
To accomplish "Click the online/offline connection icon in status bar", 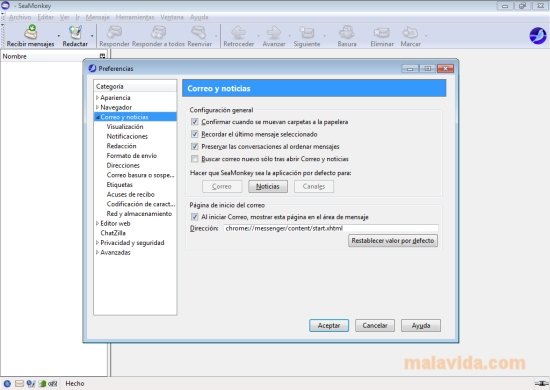I will click(x=542, y=383).
